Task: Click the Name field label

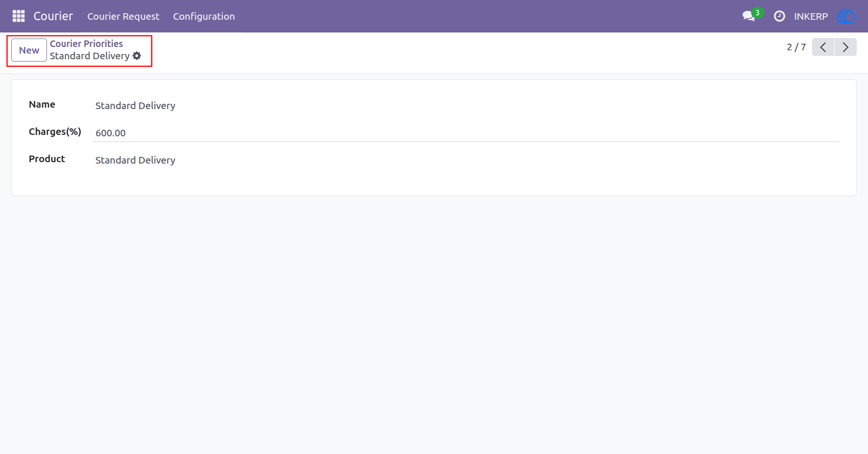Action: (42, 104)
